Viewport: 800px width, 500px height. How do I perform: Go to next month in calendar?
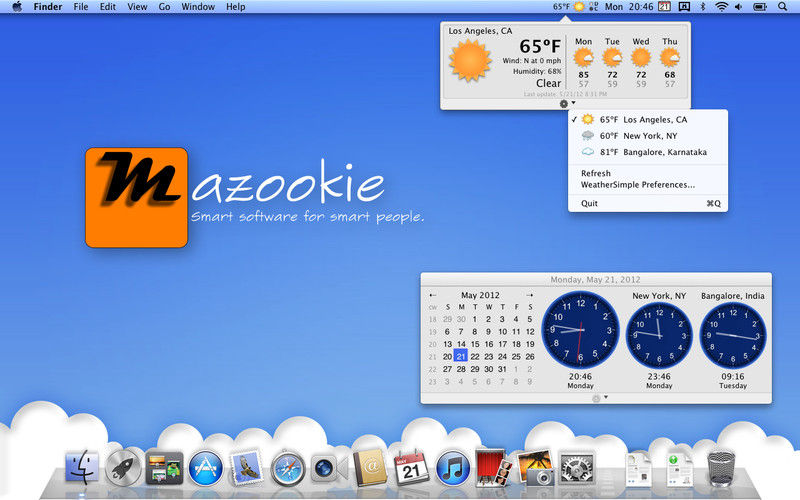[530, 295]
